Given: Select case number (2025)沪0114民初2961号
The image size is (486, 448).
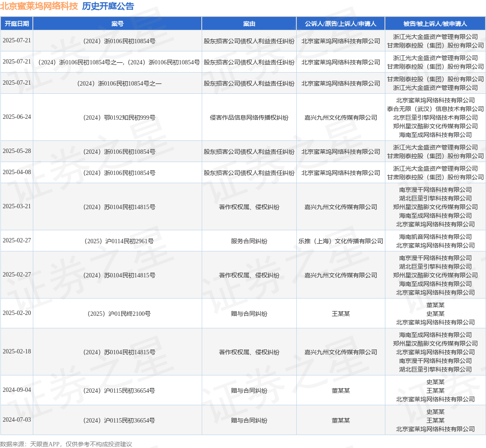Looking at the screenshot, I should point(119,241).
